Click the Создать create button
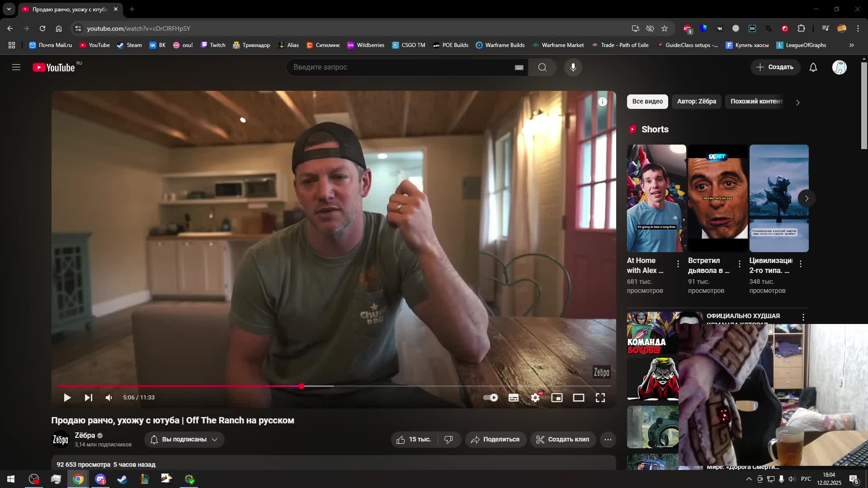The height and width of the screenshot is (488, 868). coord(775,67)
